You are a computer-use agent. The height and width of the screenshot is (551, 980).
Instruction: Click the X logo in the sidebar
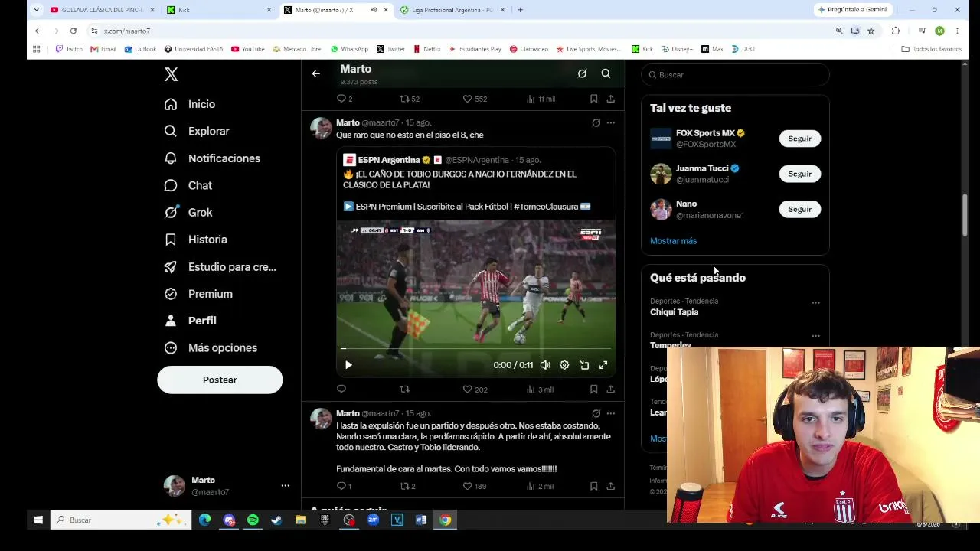coord(171,74)
